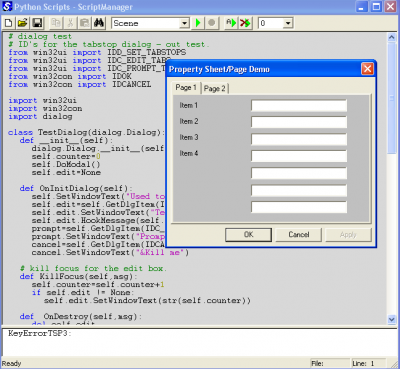The width and height of the screenshot is (400, 369).
Task: Click the last unlabeled field on Page 1
Action: pos(299,207)
